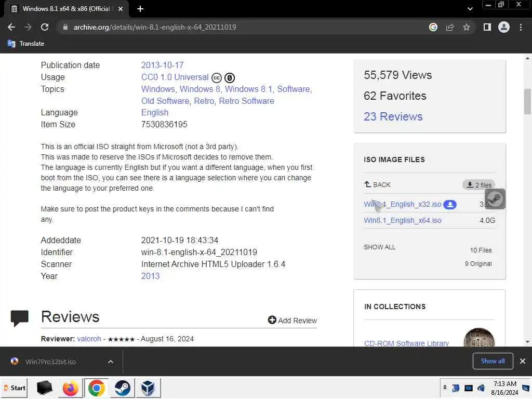Open the English language link
This screenshot has width=532, height=399.
(155, 113)
